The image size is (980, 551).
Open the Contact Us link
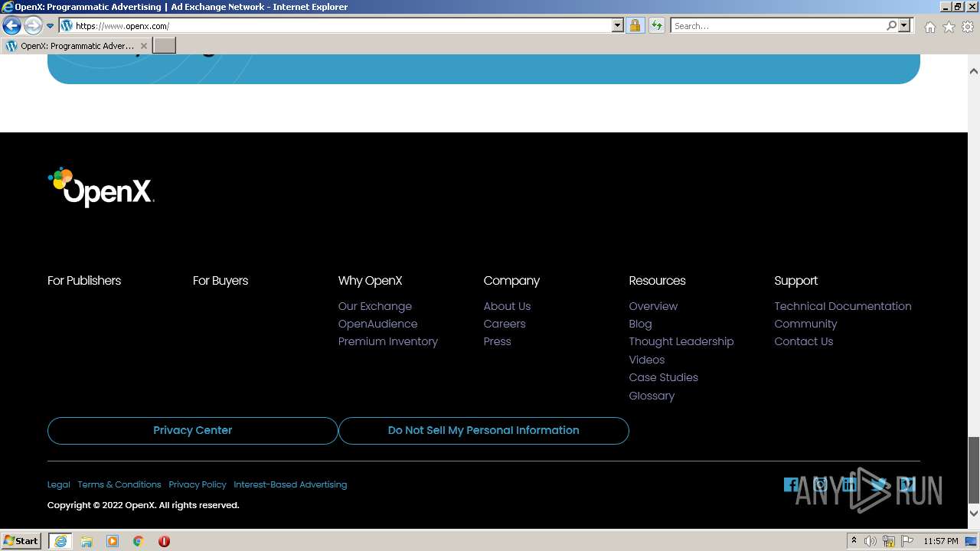click(803, 341)
